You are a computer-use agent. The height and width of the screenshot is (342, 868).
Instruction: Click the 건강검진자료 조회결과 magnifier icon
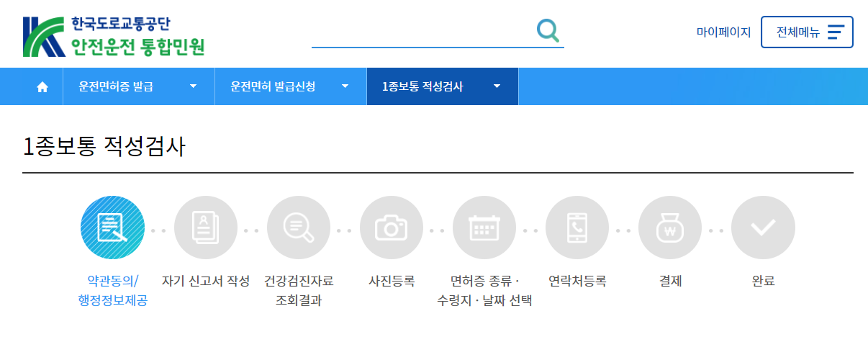point(299,228)
